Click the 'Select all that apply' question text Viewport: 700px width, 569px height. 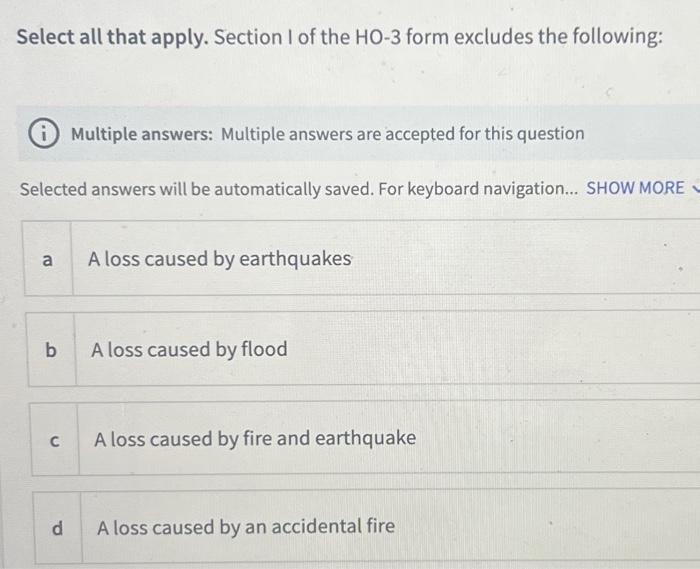[x=339, y=37]
